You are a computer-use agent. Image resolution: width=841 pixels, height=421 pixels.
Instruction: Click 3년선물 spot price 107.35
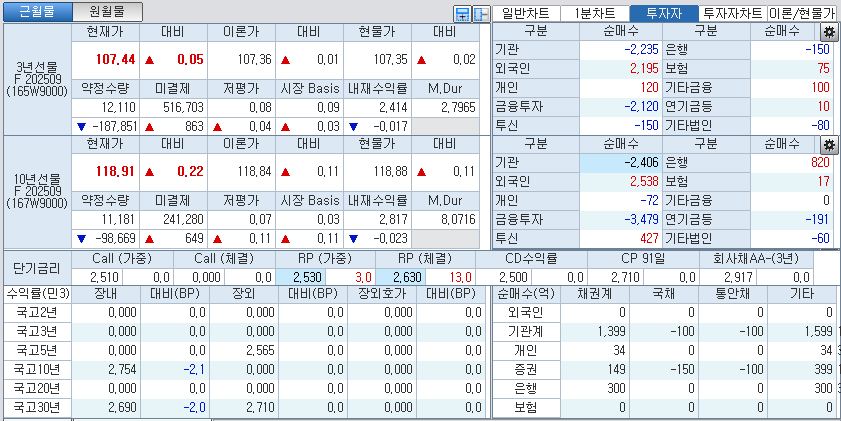(x=391, y=60)
